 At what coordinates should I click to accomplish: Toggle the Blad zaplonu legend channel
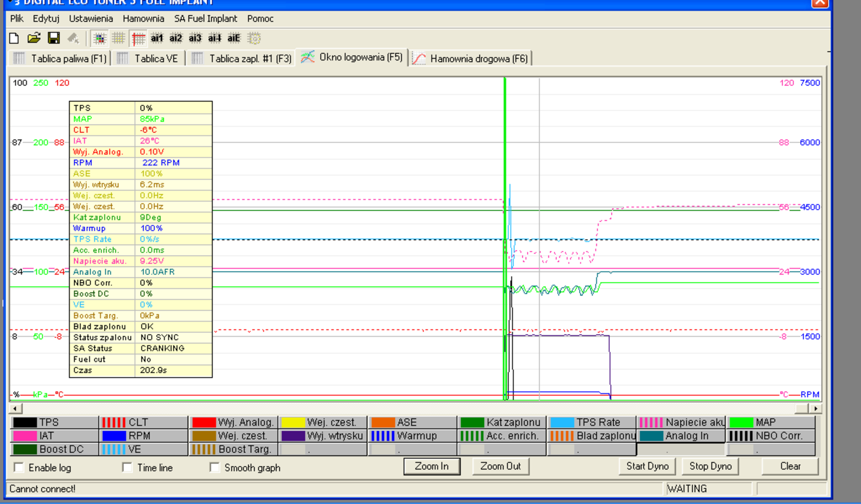591,436
